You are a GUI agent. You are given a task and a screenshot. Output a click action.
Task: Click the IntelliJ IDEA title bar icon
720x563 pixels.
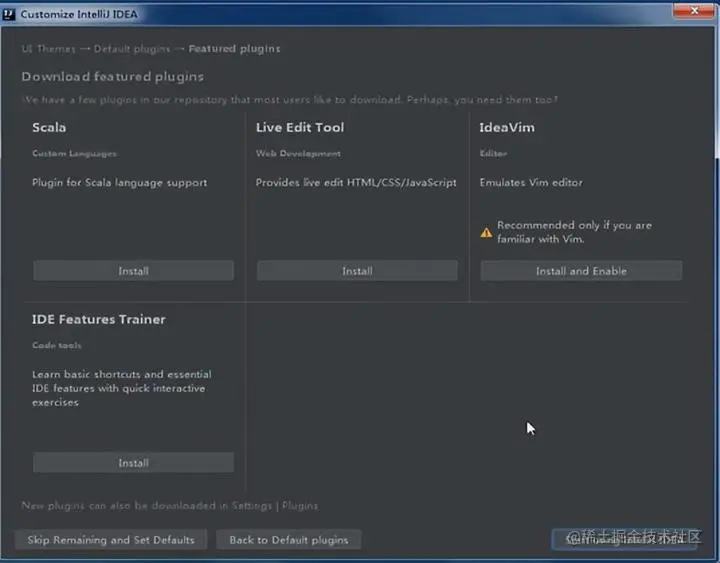point(9,14)
